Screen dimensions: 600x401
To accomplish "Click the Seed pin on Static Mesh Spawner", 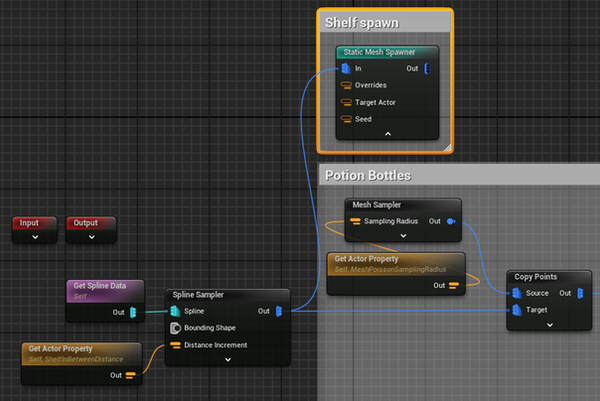I will coord(346,119).
